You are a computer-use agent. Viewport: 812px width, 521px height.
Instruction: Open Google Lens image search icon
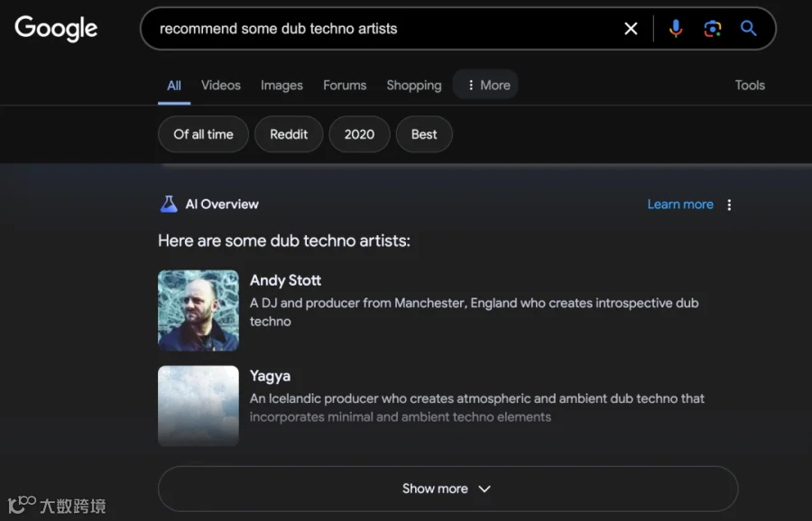713,29
